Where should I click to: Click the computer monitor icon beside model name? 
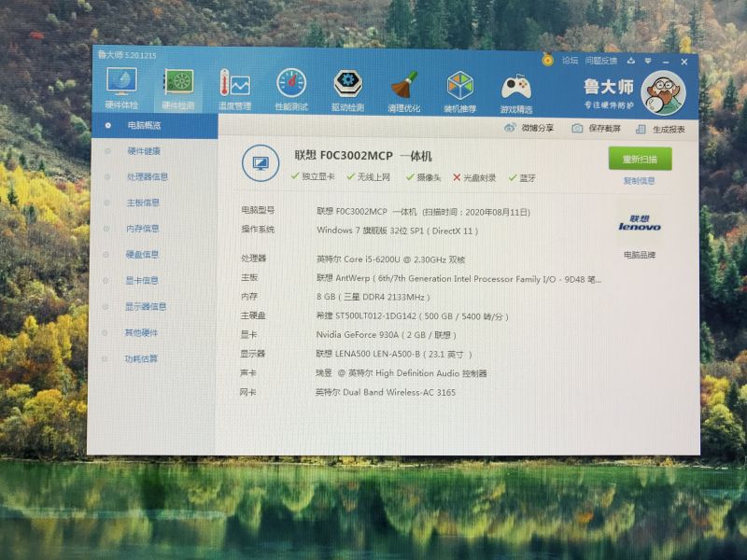coord(261,163)
